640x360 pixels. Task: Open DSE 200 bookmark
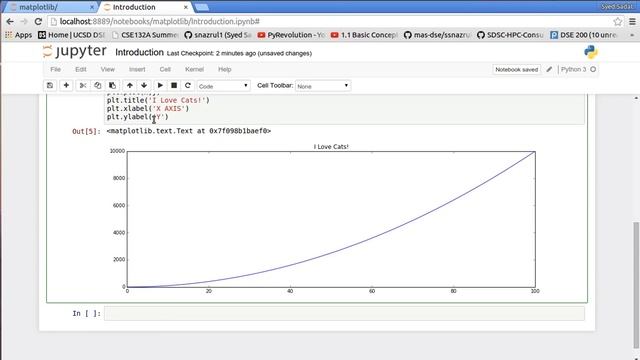click(x=584, y=35)
